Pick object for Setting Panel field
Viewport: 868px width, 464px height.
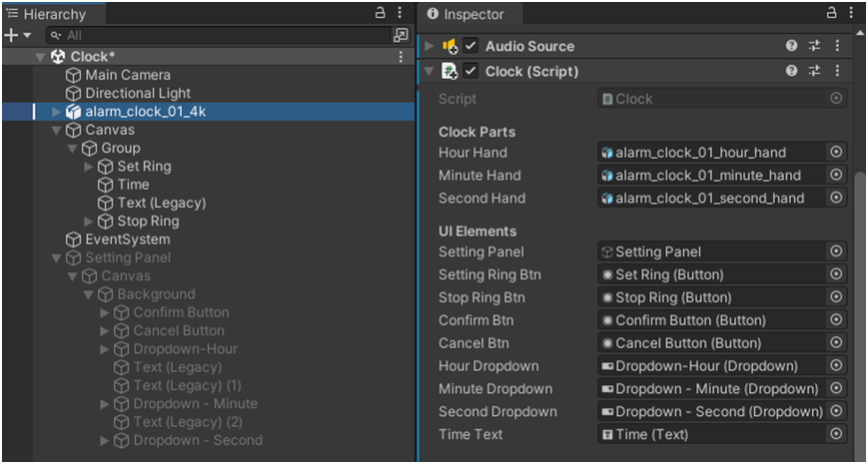click(836, 251)
